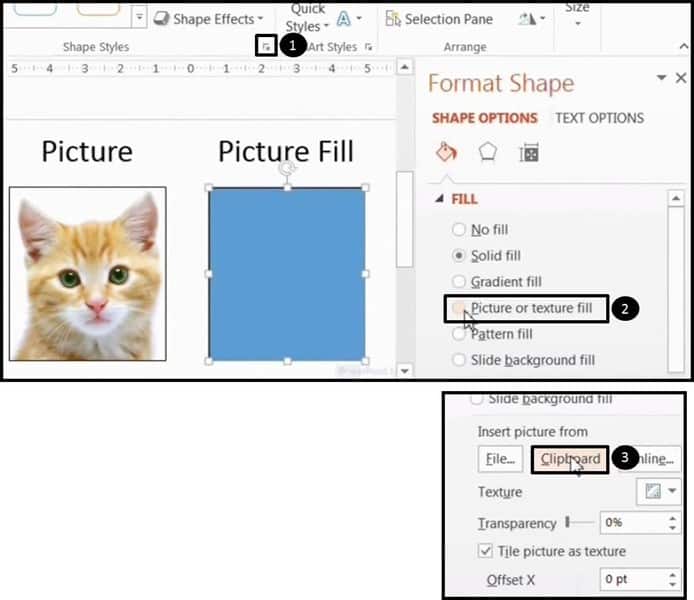Expand the shape styles gallery more arrow
This screenshot has width=694, height=600.
point(139,18)
